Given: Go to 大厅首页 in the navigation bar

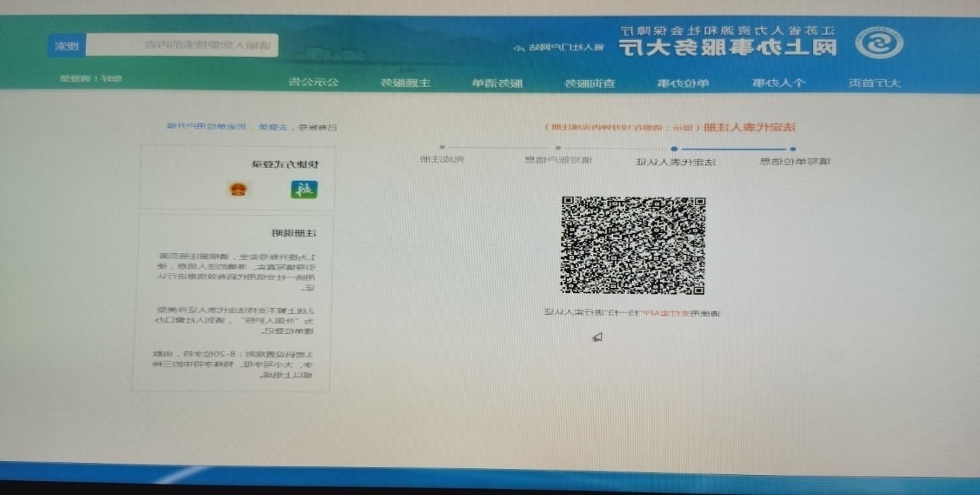Looking at the screenshot, I should [875, 83].
